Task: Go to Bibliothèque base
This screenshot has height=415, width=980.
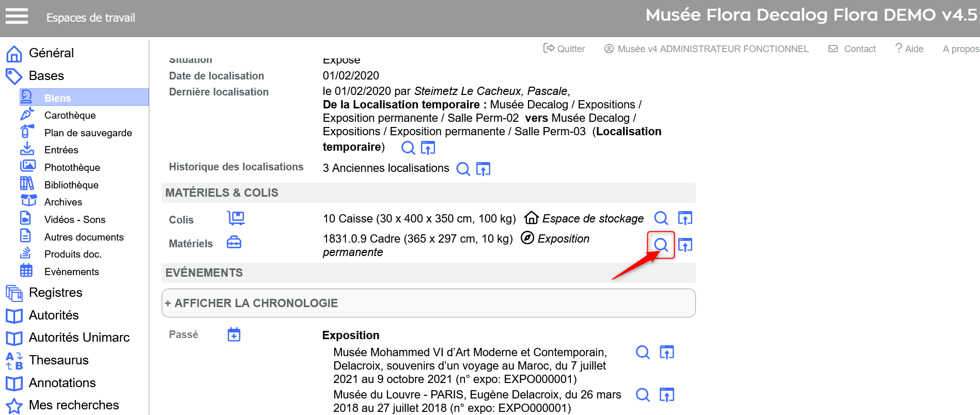Action: (x=71, y=185)
